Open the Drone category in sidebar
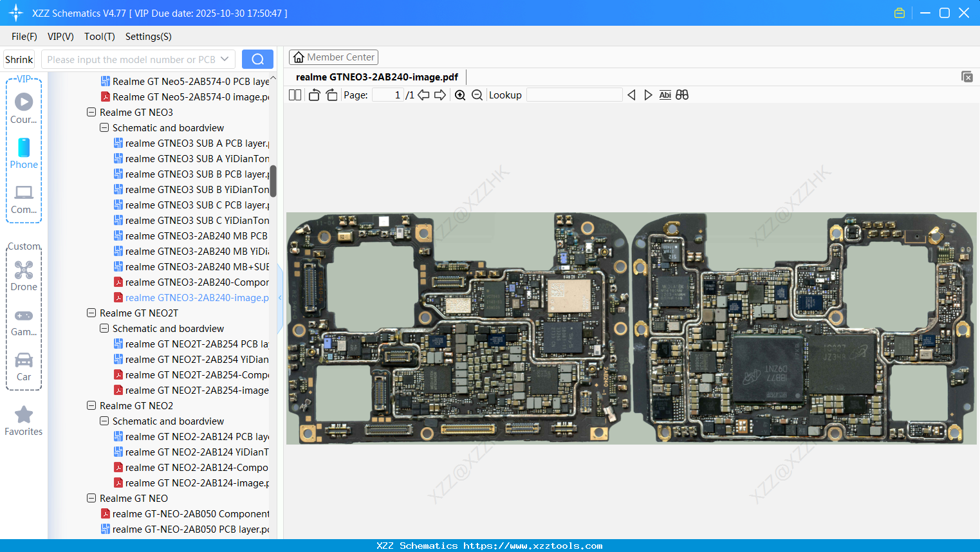 click(24, 275)
